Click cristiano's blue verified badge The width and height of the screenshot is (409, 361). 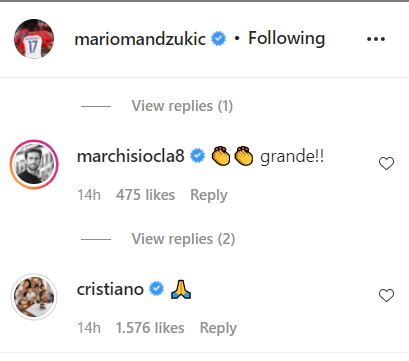(156, 289)
